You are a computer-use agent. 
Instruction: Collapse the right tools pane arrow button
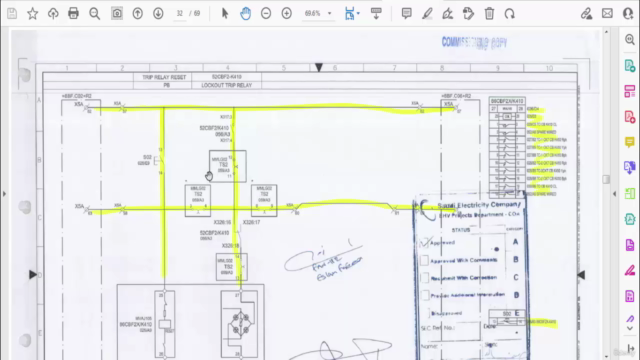[x=631, y=348]
